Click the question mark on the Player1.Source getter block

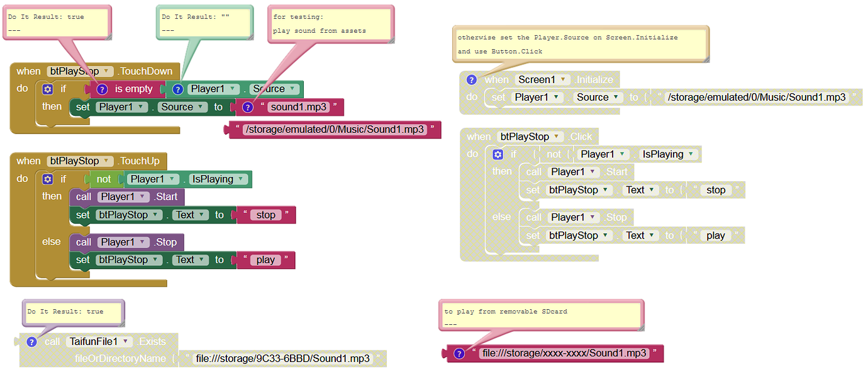[178, 89]
